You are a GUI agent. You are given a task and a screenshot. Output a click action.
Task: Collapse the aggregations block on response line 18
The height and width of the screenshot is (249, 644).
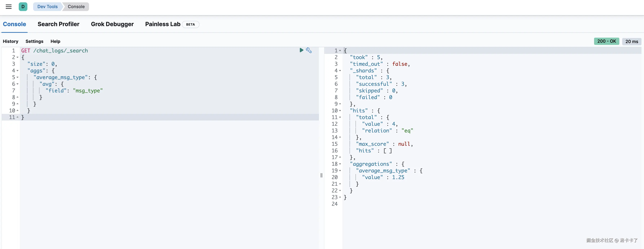(x=340, y=164)
